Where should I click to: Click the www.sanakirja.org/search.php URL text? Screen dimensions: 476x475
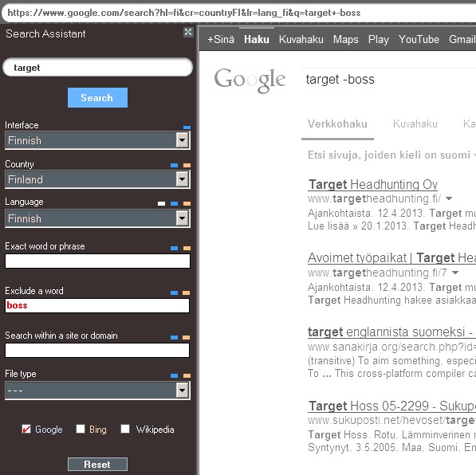coord(391,347)
